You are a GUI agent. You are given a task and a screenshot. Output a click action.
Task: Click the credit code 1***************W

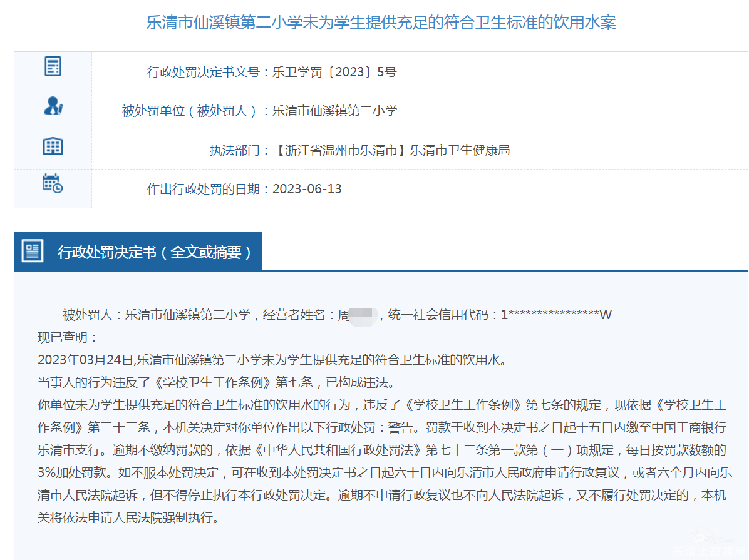pos(556,315)
